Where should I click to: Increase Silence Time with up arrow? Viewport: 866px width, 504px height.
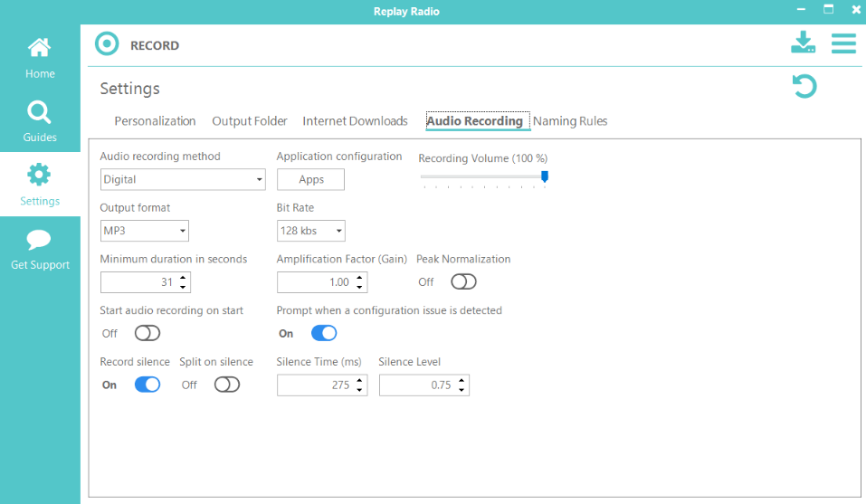(359, 380)
